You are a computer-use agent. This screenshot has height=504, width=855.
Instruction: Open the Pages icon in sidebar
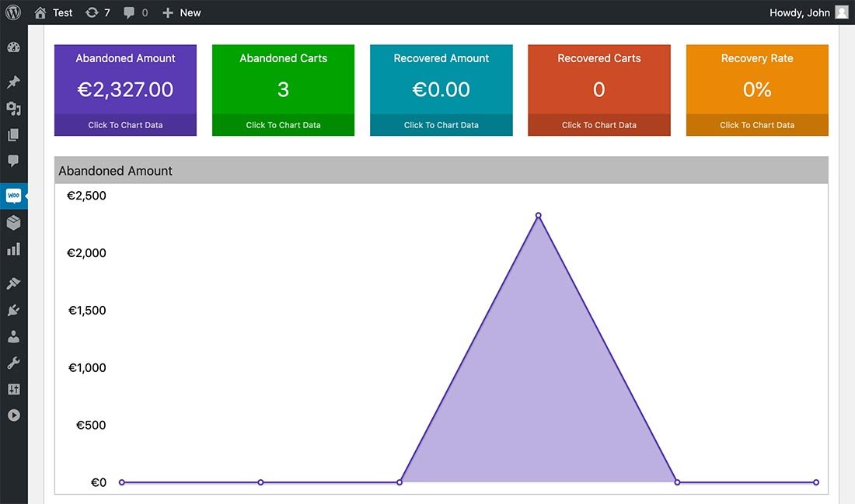click(x=14, y=134)
